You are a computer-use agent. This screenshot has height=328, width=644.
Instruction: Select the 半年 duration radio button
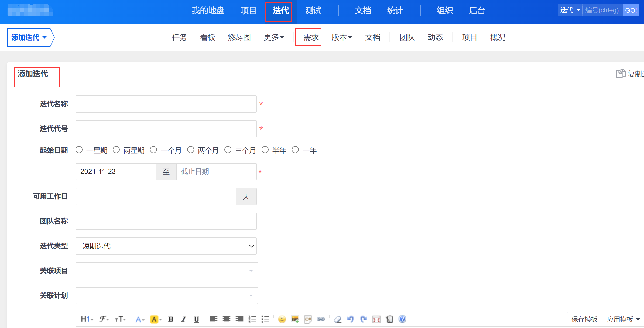click(x=265, y=150)
